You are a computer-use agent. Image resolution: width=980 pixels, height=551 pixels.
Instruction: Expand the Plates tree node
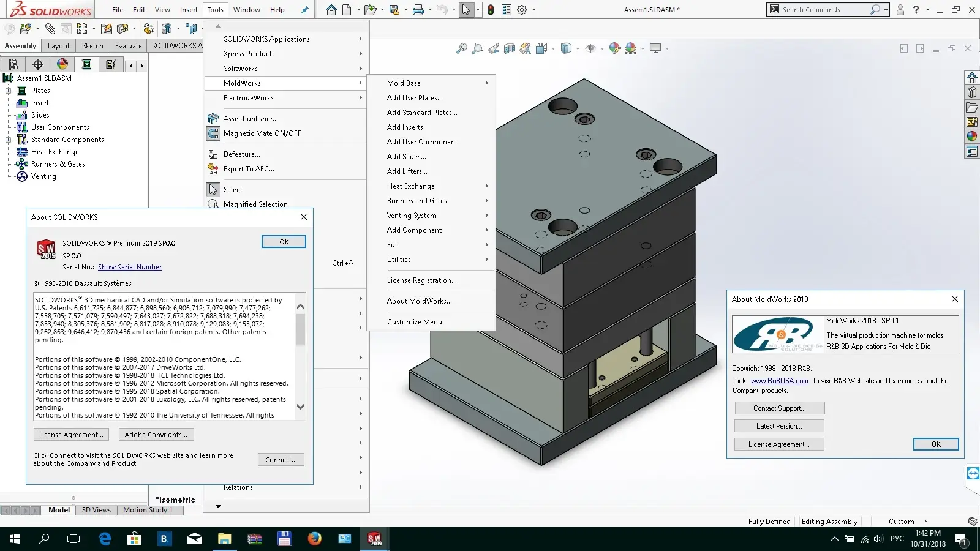[9, 91]
